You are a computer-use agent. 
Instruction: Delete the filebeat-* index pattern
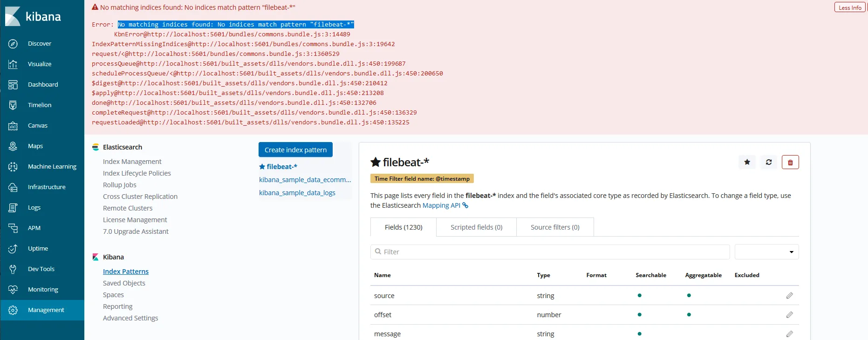pos(790,162)
